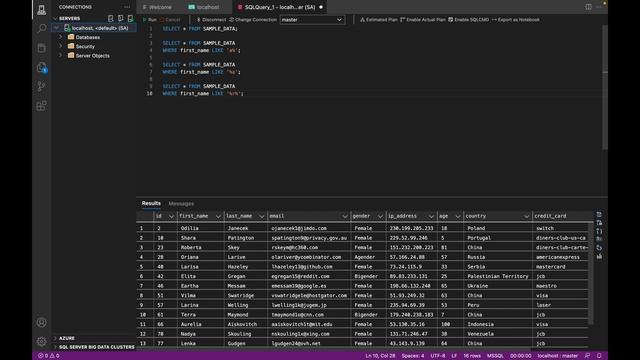
Task: Open the id column filter dropdown
Action: pyautogui.click(x=171, y=216)
